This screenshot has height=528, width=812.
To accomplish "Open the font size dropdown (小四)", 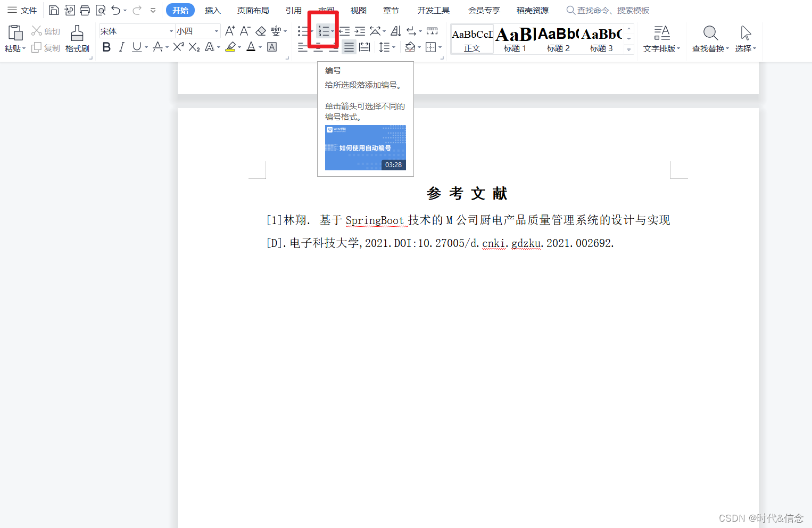I will [217, 31].
